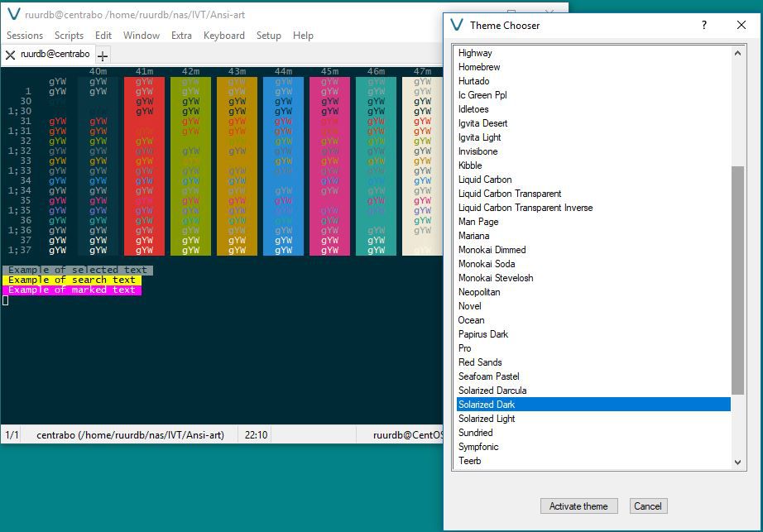Close the Theme Chooser dialog
Screen dimensions: 763x532
tap(741, 25)
